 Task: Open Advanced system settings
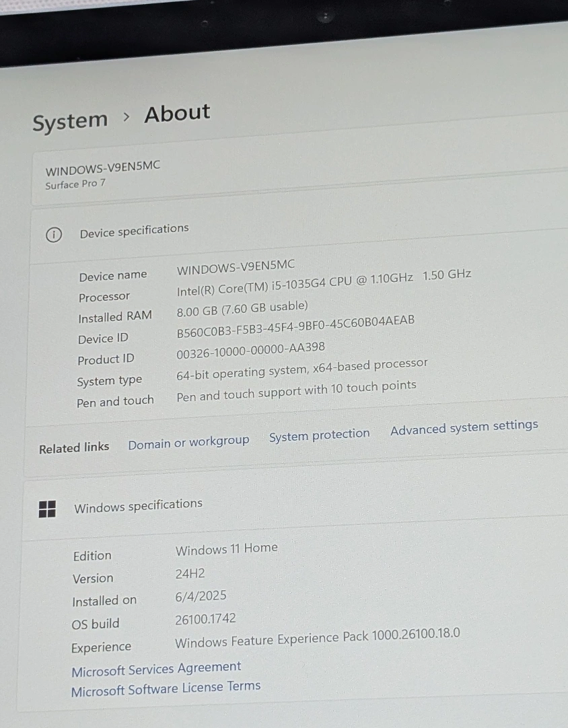(x=464, y=427)
